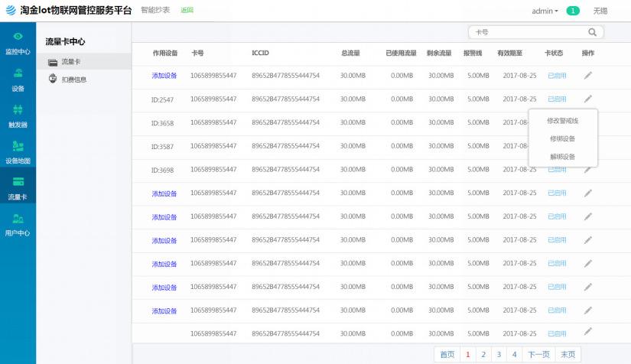
Task: Click the 下一页 next page button
Action: [539, 354]
